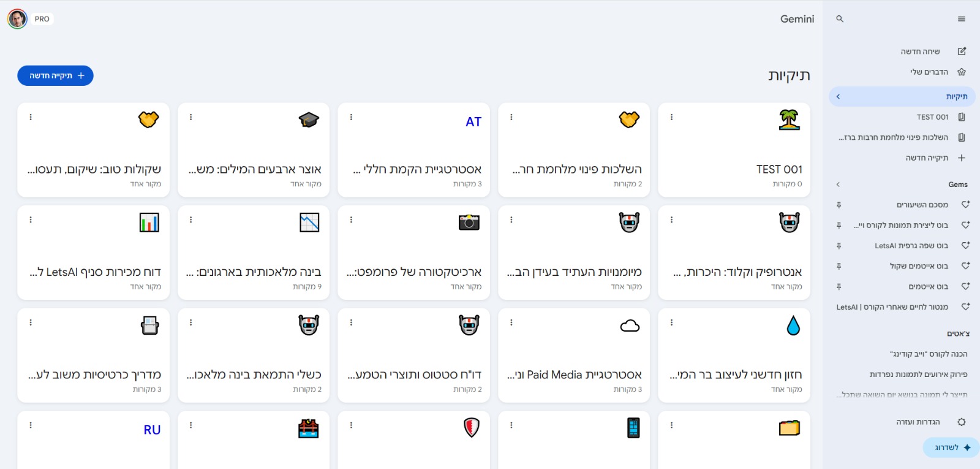Screen dimensions: 980x469
Task: Click the blue תיקייה חדשה button
Action: coord(55,75)
